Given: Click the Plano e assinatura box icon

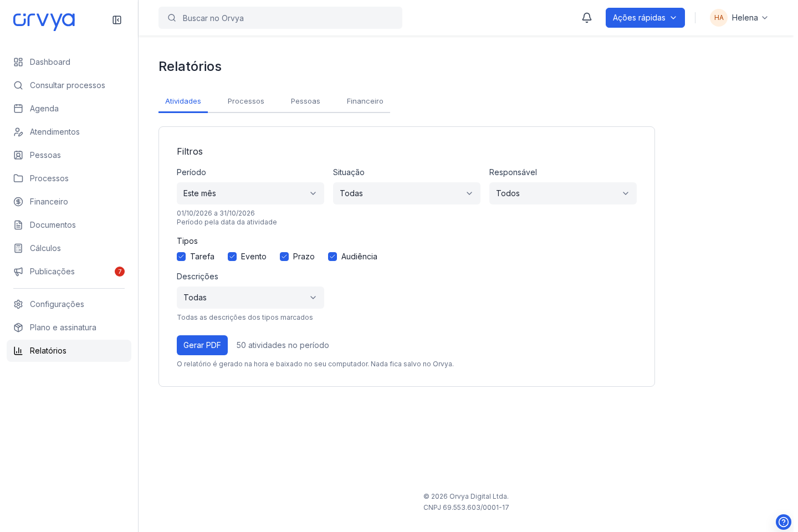Looking at the screenshot, I should coord(18,328).
